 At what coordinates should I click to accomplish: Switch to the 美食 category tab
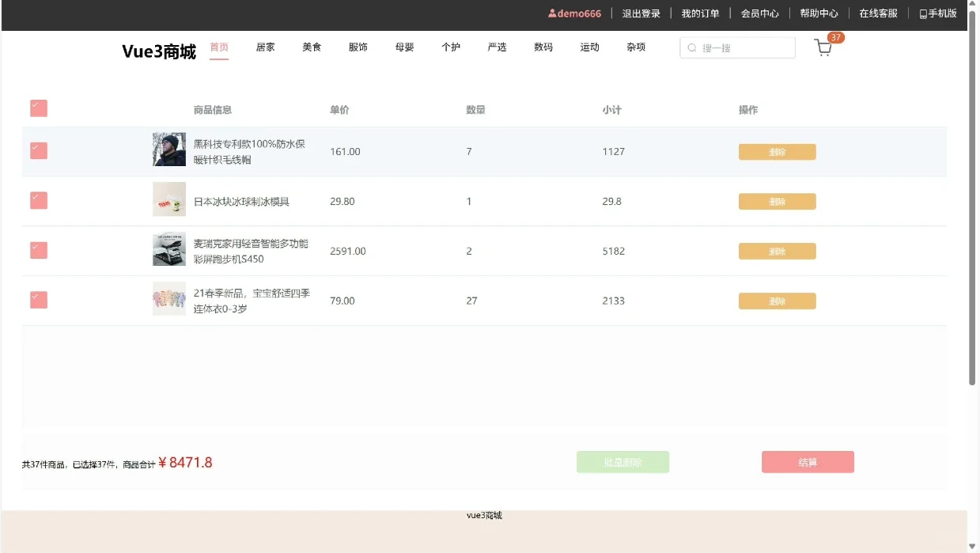(x=312, y=47)
